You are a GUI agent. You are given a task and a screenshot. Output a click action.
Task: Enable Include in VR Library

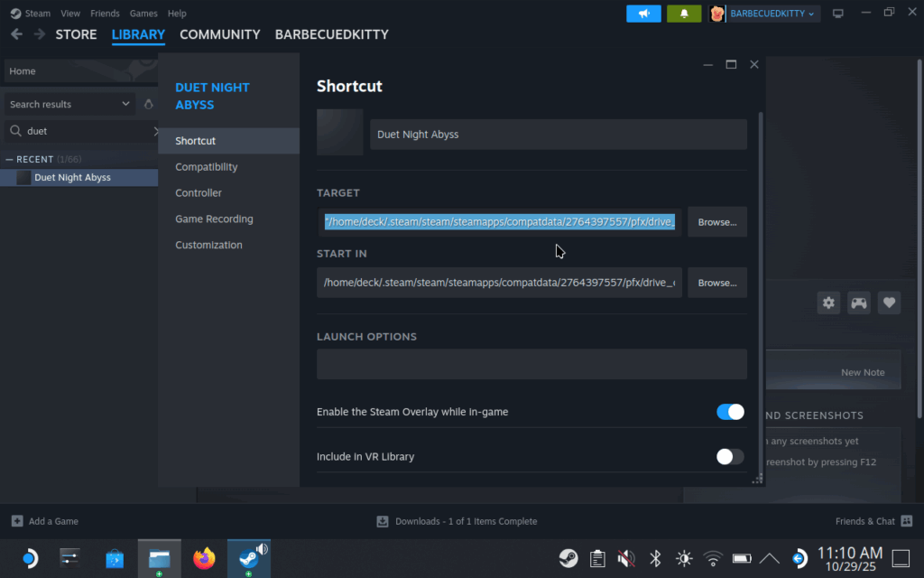729,457
